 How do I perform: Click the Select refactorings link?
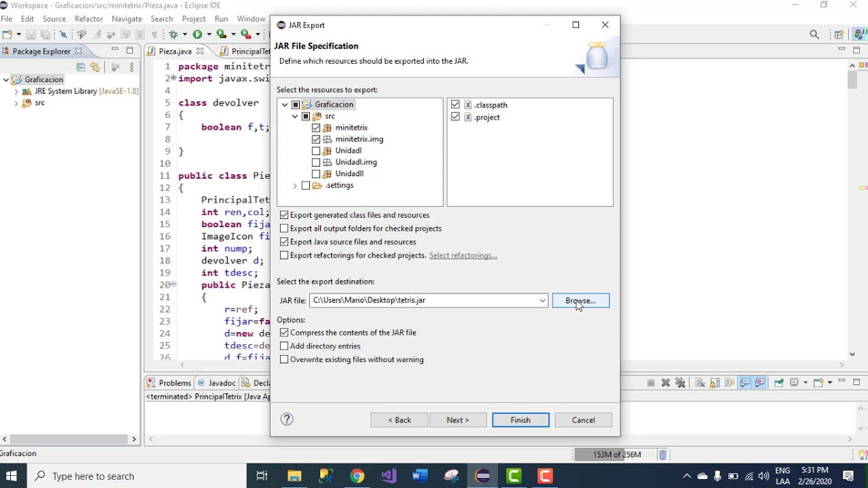(463, 256)
